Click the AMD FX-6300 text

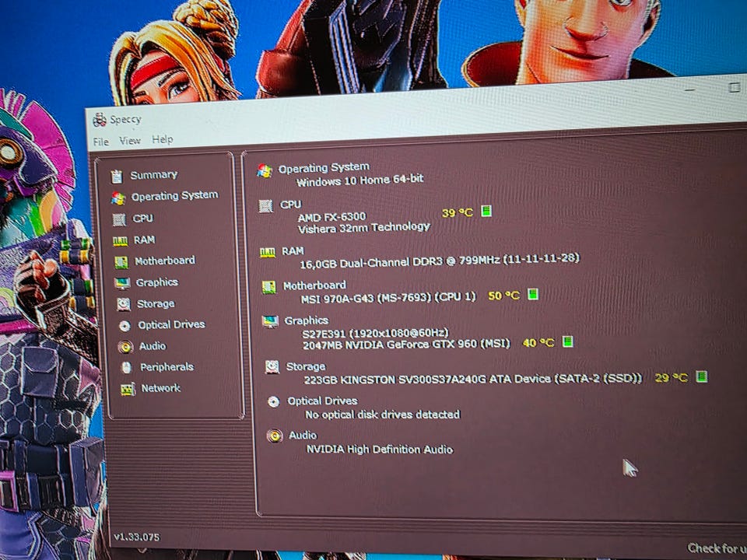click(x=331, y=217)
